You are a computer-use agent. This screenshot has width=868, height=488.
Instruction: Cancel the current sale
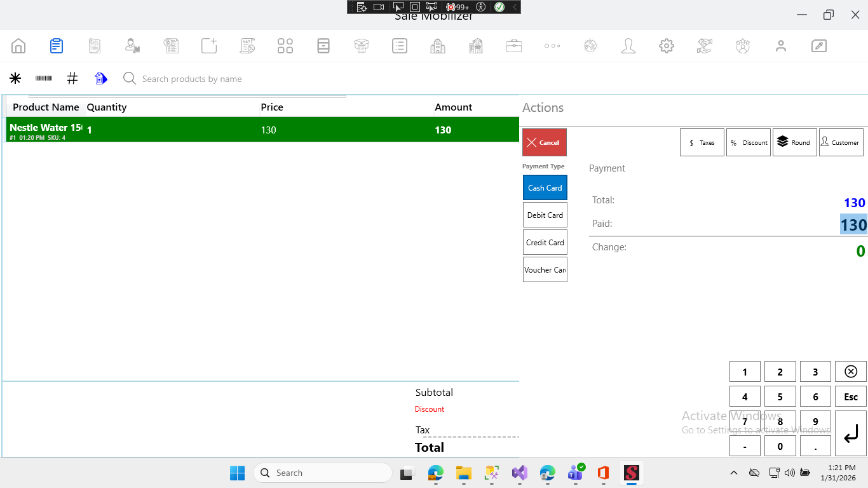(544, 142)
